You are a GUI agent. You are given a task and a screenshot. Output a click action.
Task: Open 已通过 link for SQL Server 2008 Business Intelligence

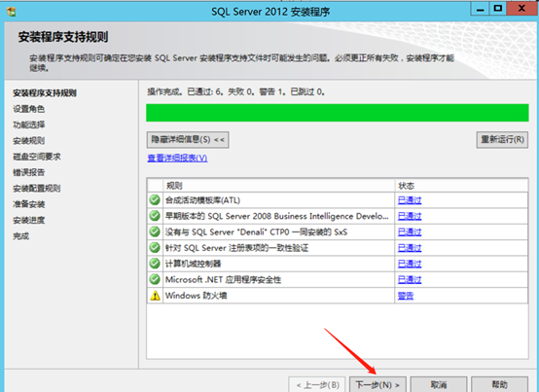pyautogui.click(x=410, y=216)
